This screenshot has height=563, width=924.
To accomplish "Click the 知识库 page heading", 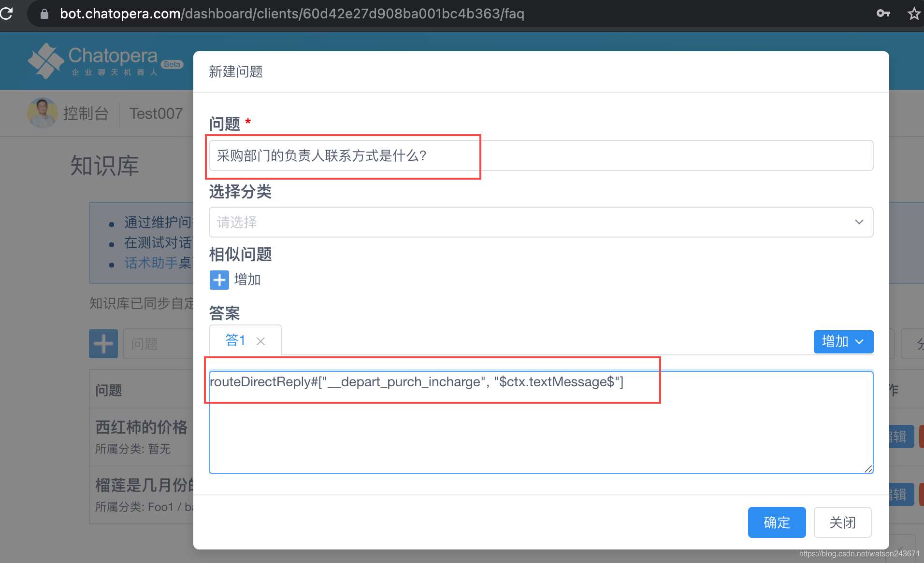I will 104,166.
